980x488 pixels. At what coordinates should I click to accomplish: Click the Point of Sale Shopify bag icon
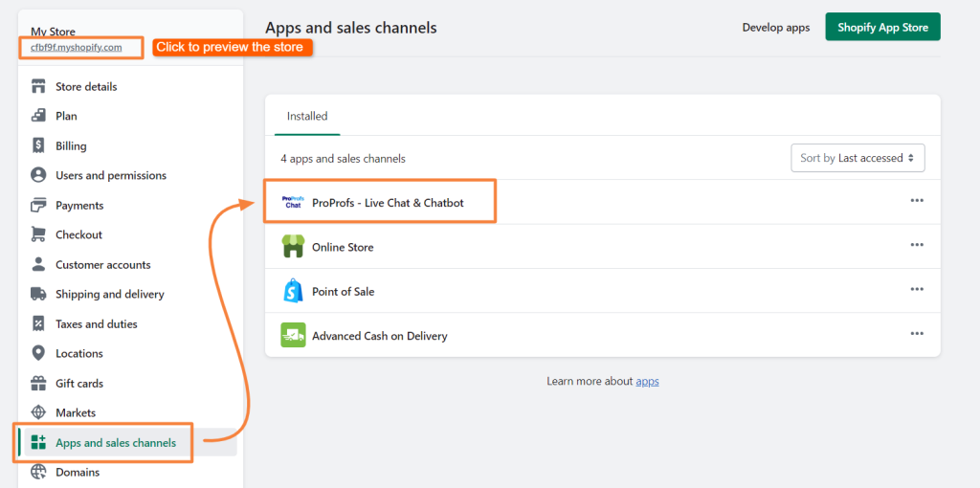[x=293, y=291]
